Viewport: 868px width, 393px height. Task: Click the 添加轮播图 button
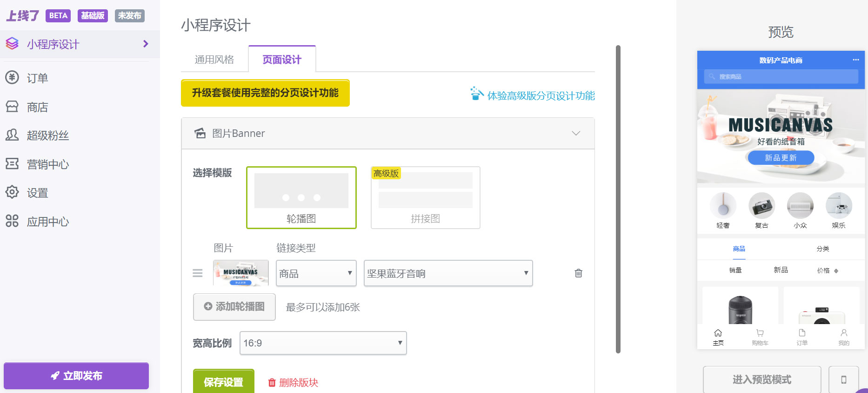[x=234, y=306]
